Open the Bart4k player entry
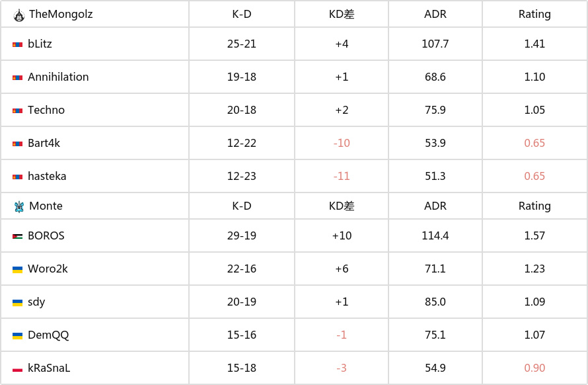The width and height of the screenshot is (588, 385). (x=44, y=143)
